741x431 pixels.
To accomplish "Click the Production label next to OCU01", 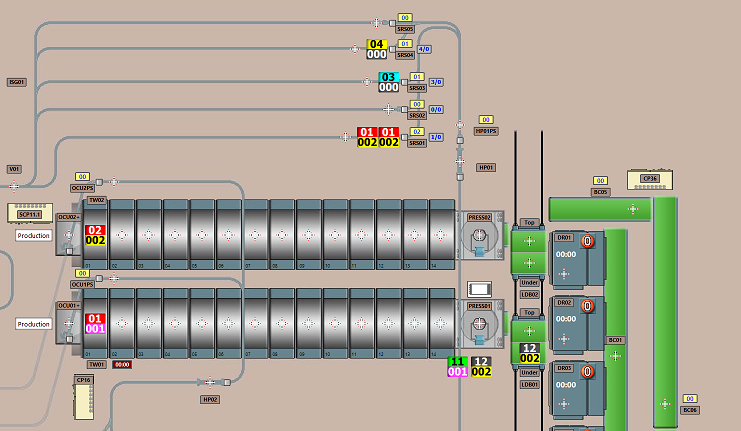I will click(33, 324).
